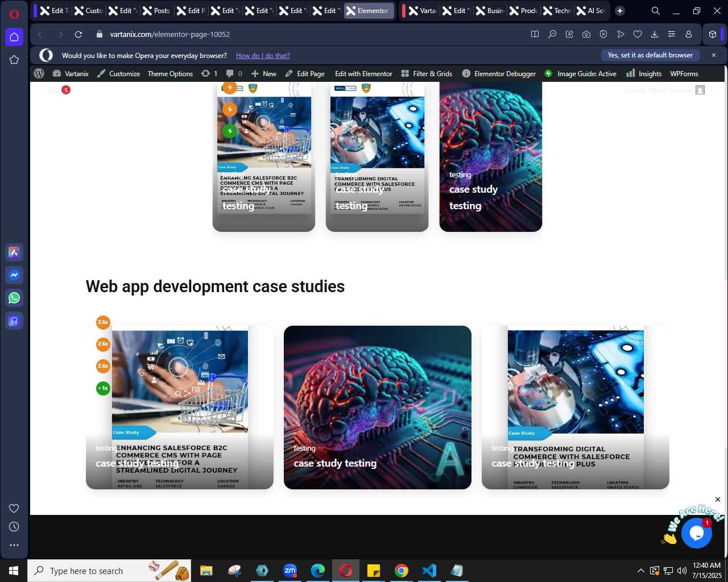
Task: Open Opera menu logo button
Action: pyautogui.click(x=14, y=14)
